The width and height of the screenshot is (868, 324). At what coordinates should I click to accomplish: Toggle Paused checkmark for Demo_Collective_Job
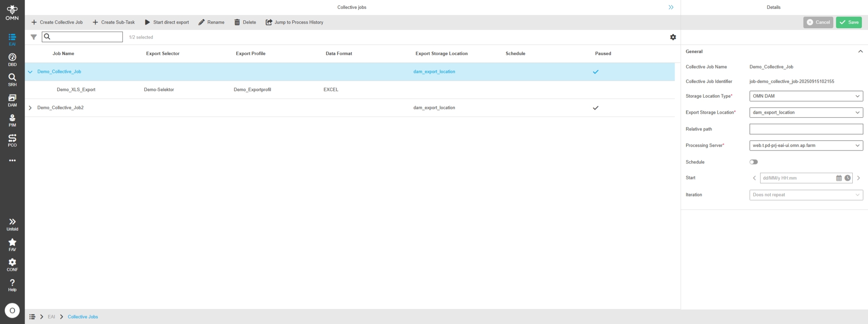595,72
